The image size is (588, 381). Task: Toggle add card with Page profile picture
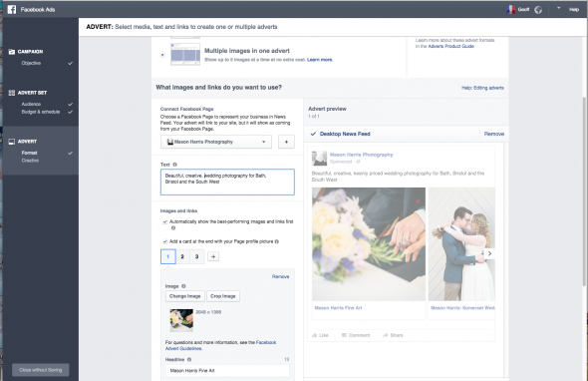point(164,241)
